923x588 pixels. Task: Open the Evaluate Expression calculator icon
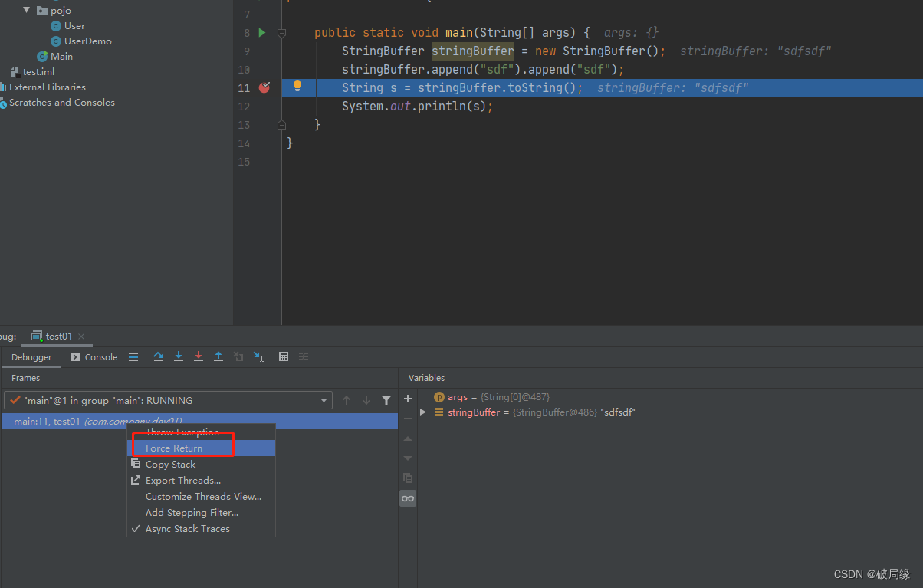pos(284,357)
